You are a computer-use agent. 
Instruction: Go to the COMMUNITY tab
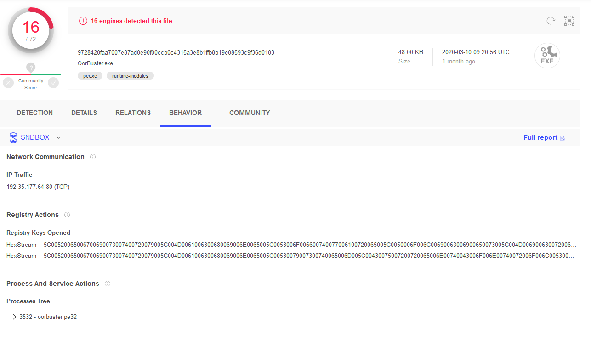click(x=250, y=113)
